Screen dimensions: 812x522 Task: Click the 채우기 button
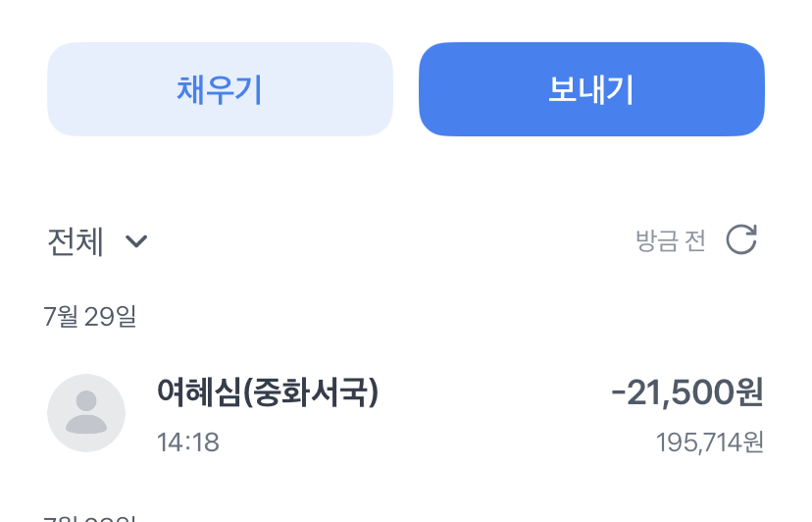[220, 89]
